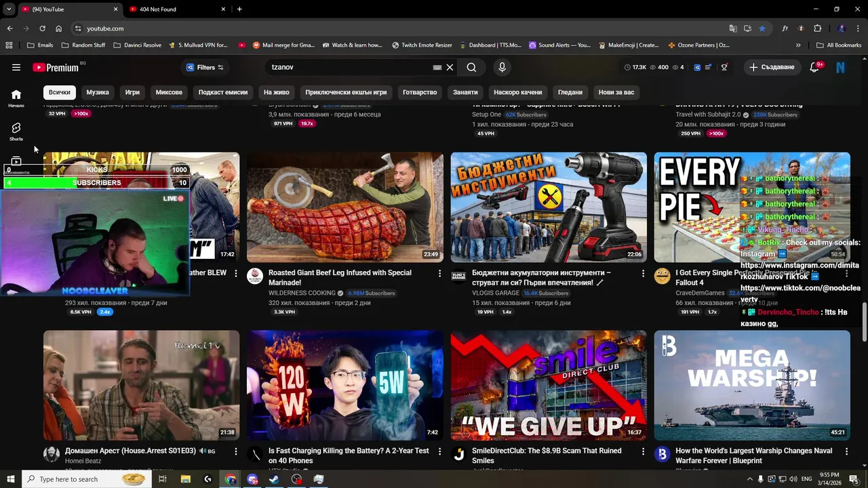Open the YouTube hamburger guide menu

click(x=16, y=67)
